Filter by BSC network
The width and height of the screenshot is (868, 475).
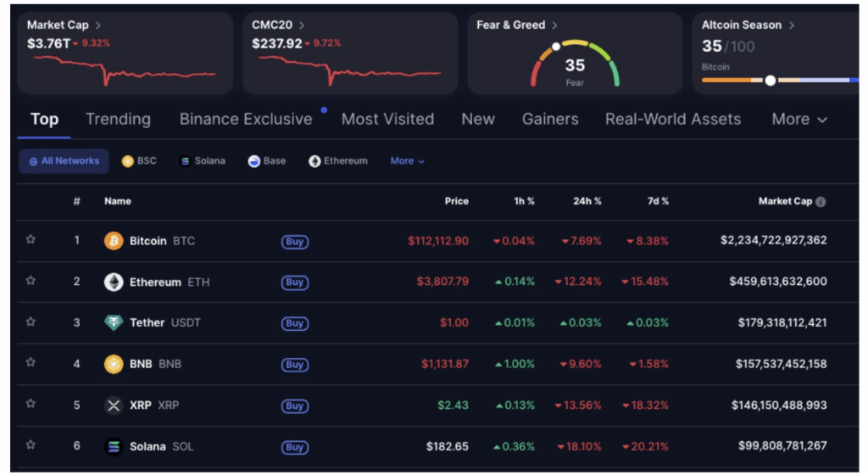point(139,161)
